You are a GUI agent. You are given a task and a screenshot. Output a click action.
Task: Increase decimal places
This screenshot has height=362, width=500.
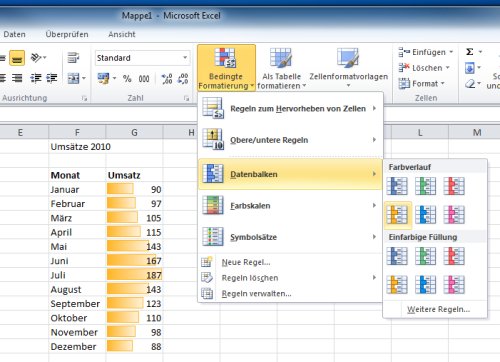(x=167, y=79)
